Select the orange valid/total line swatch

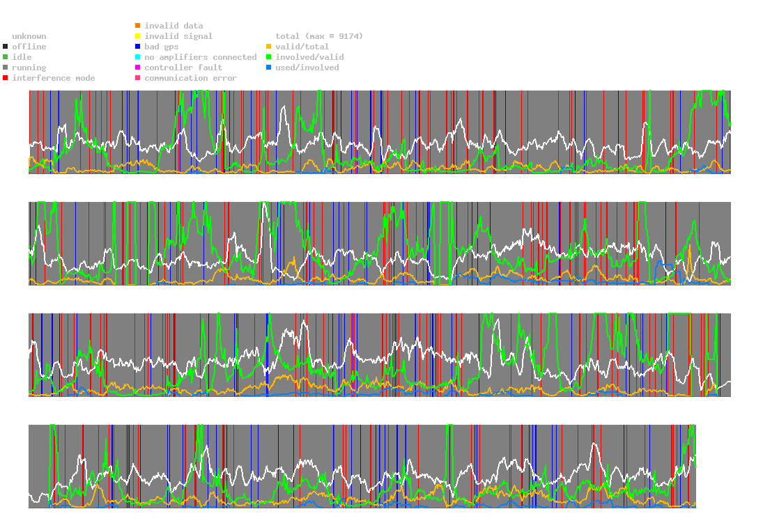point(269,47)
